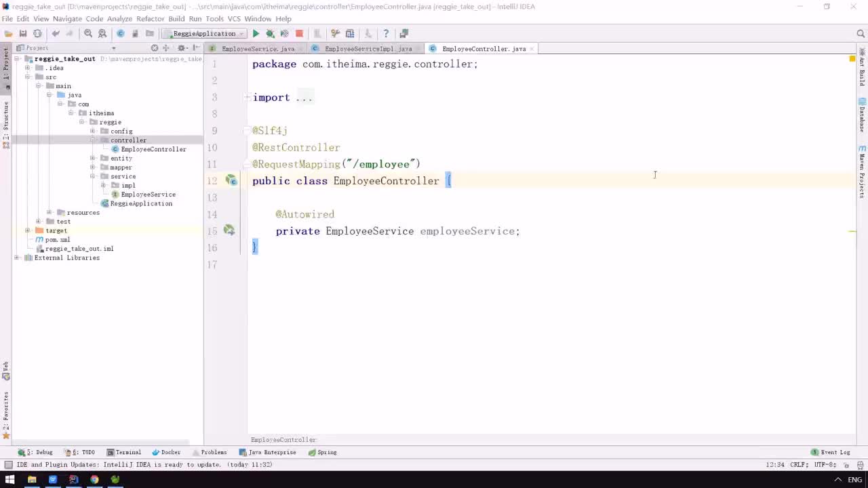Open the ReggieApplication run configuration dropdown
This screenshot has width=868, height=488.
(x=203, y=33)
